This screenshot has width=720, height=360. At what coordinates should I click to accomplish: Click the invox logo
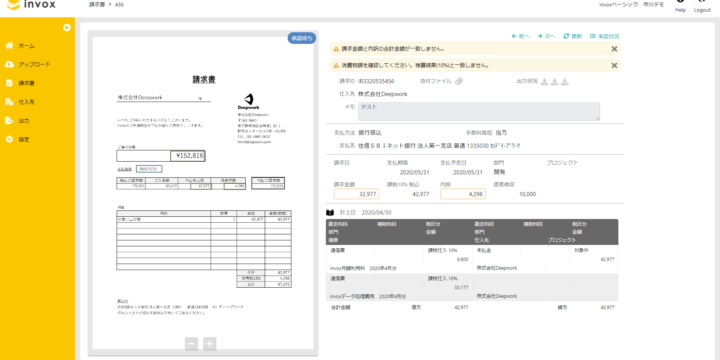pyautogui.click(x=31, y=5)
